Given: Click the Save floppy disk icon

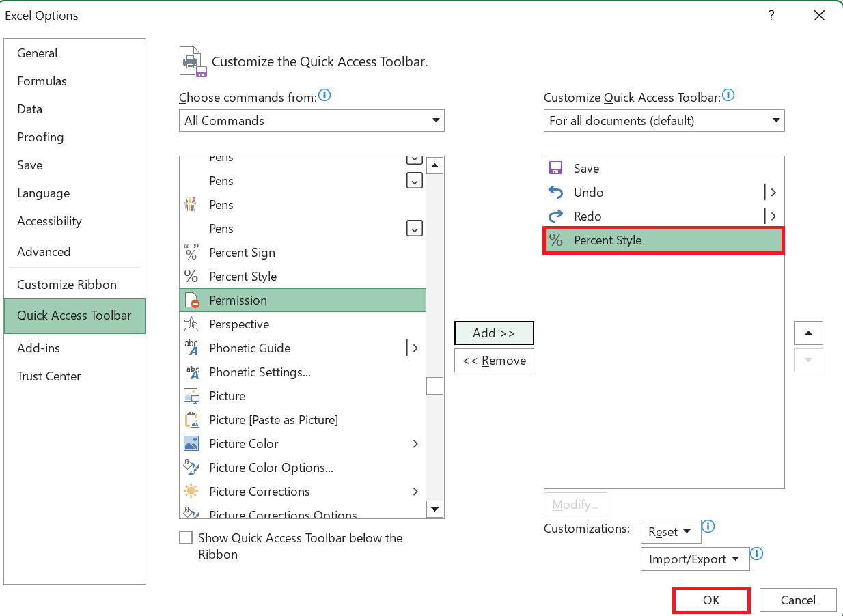Looking at the screenshot, I should click(556, 169).
